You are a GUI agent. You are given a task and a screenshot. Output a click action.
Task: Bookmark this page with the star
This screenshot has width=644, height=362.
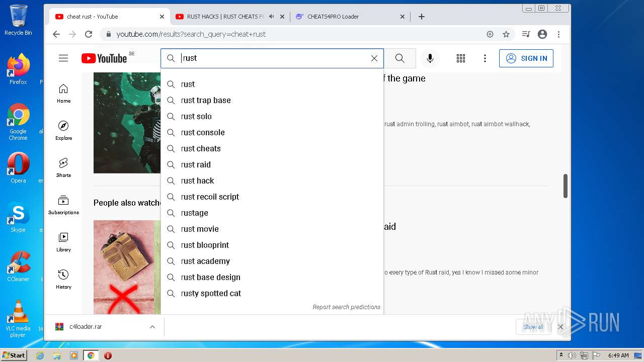coord(506,34)
